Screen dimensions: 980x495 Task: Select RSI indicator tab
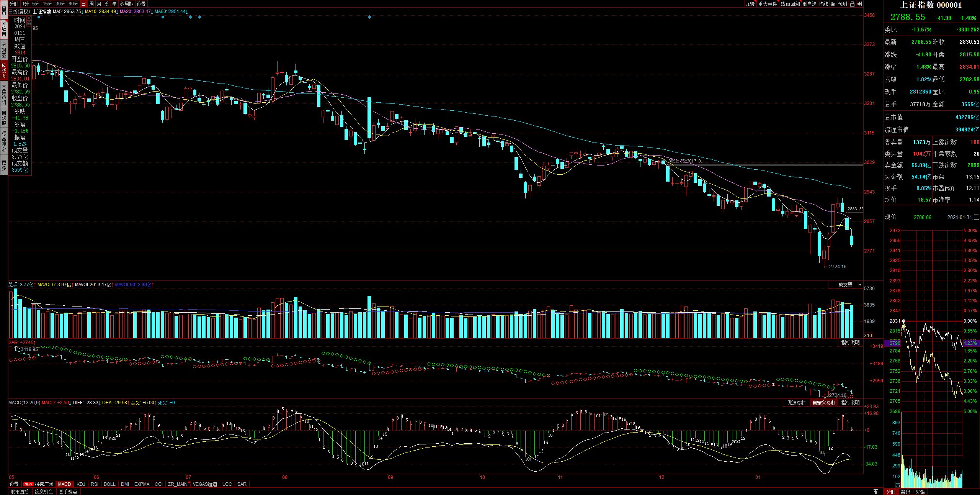point(95,484)
